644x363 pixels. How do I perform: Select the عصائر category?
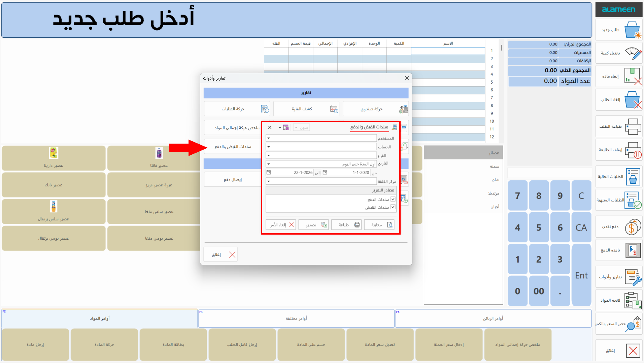point(463,153)
